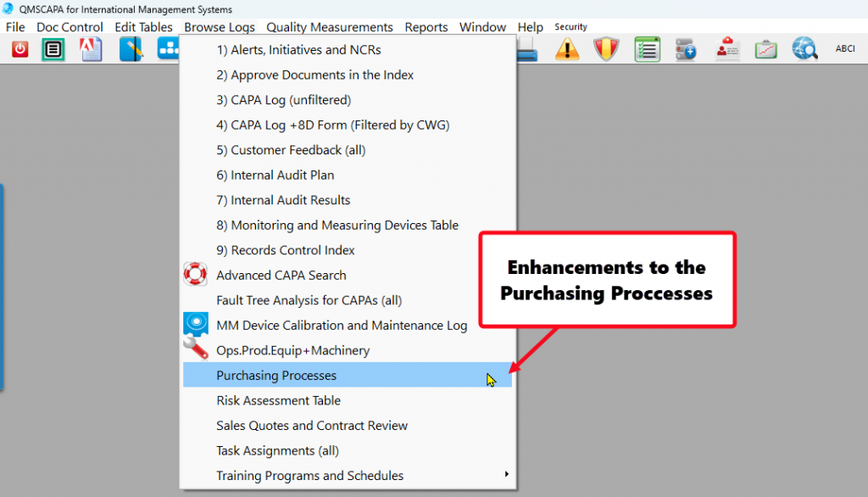This screenshot has width=868, height=497.
Task: Select Purchasing Processes from the menu
Action: coord(276,376)
